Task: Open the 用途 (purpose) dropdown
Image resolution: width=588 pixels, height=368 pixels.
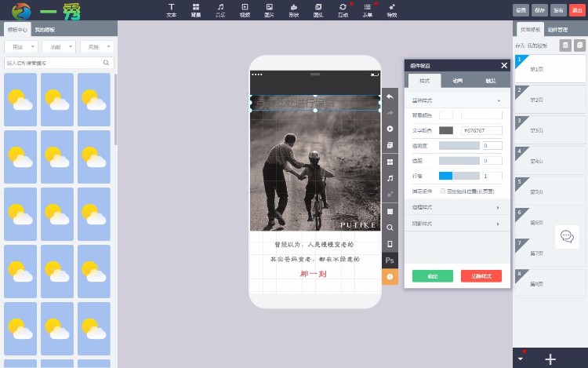Action: click(x=23, y=46)
